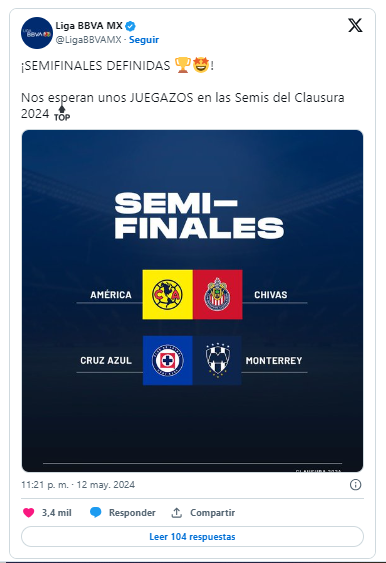
Task: Click the Club América crest
Action: tap(167, 295)
